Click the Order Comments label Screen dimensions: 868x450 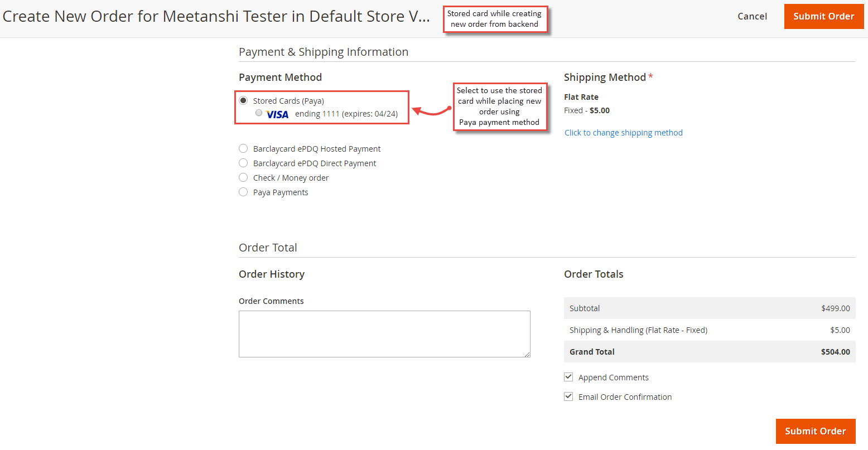pyautogui.click(x=271, y=301)
